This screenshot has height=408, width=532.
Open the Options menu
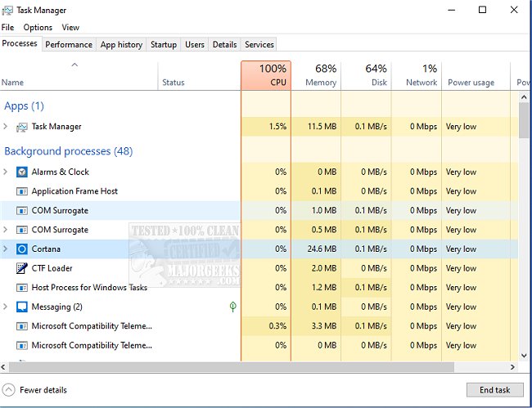coord(38,28)
